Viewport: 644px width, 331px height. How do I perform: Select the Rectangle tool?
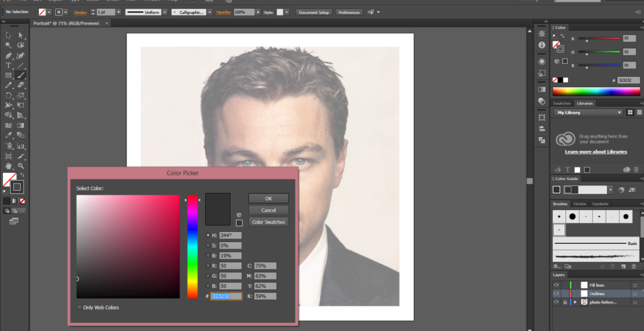[x=8, y=75]
